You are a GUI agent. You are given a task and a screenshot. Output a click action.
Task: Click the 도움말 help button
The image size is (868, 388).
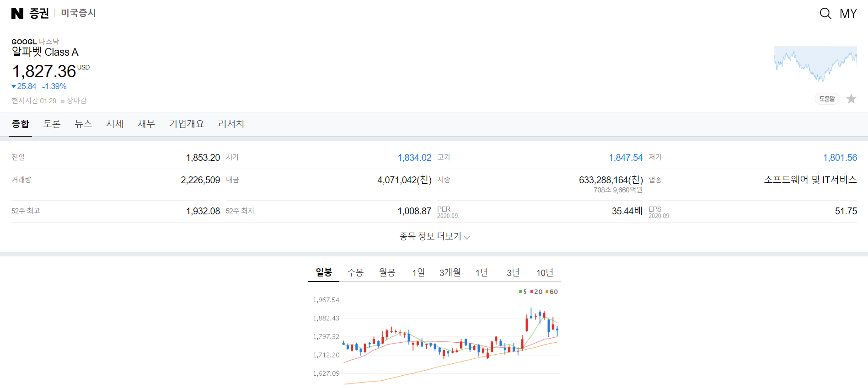827,99
